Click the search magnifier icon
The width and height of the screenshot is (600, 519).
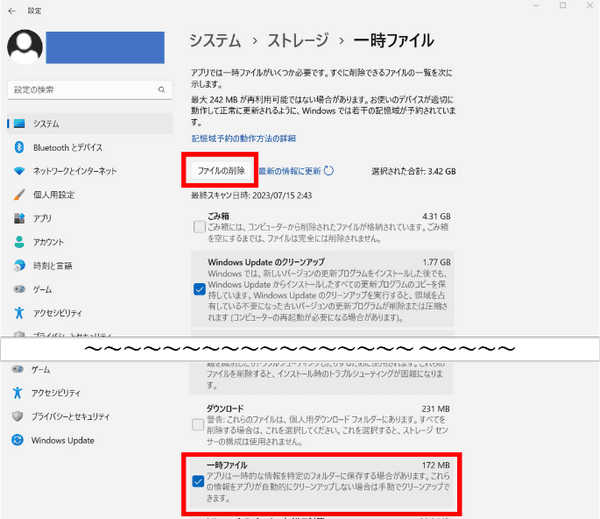click(161, 90)
